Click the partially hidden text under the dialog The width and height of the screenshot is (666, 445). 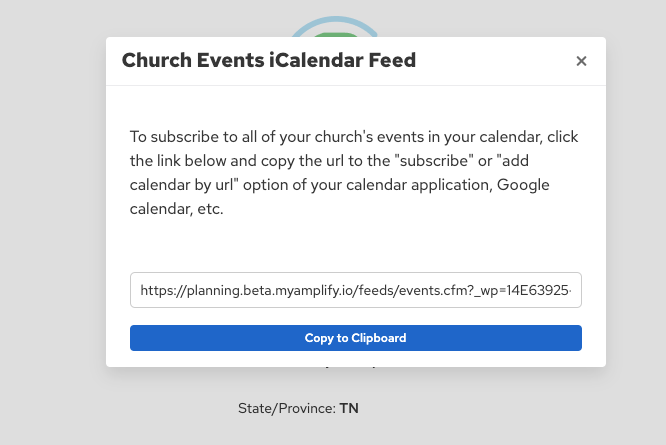click(355, 368)
